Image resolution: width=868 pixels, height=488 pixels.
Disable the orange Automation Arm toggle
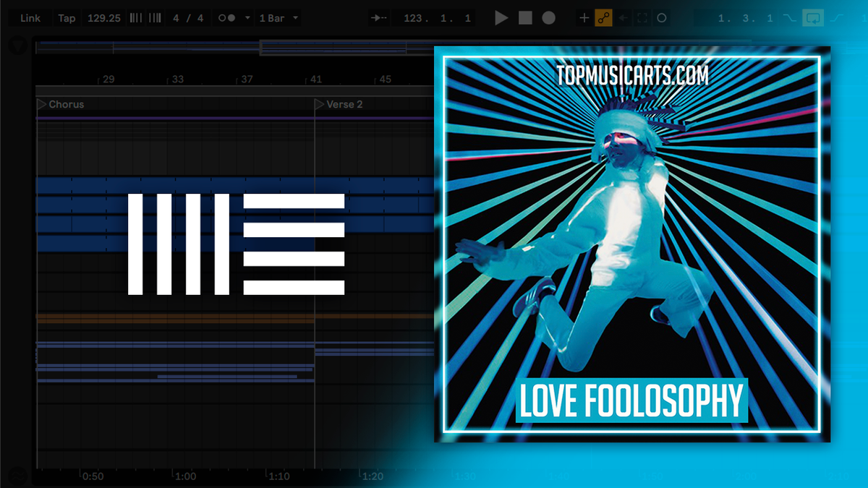(602, 17)
